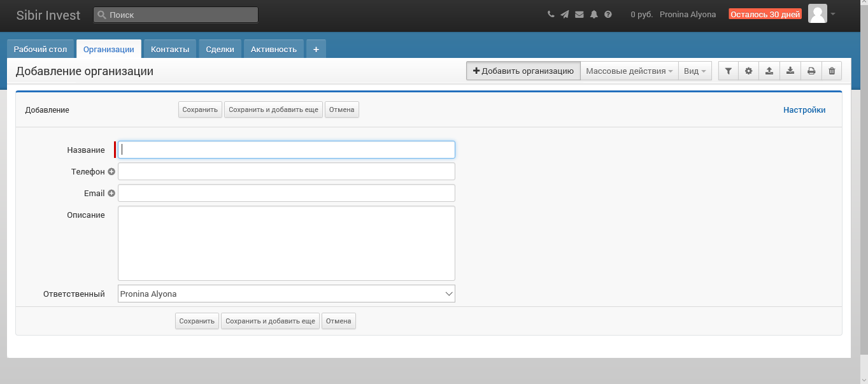
Task: Click the phone icon in the header
Action: 551,14
